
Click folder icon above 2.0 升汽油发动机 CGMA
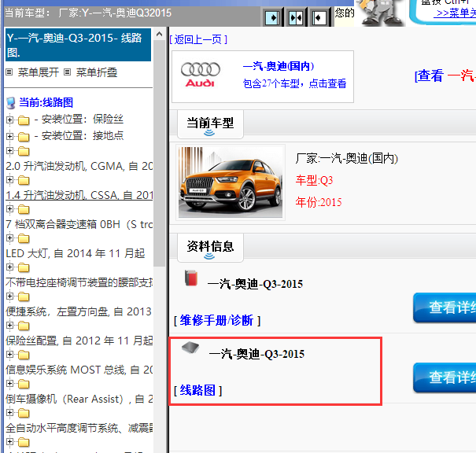pyautogui.click(x=24, y=151)
